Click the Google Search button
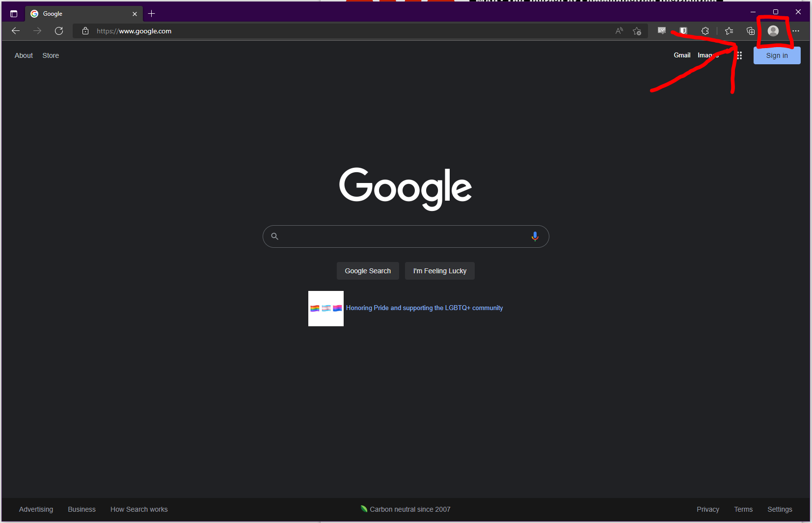 pos(368,271)
